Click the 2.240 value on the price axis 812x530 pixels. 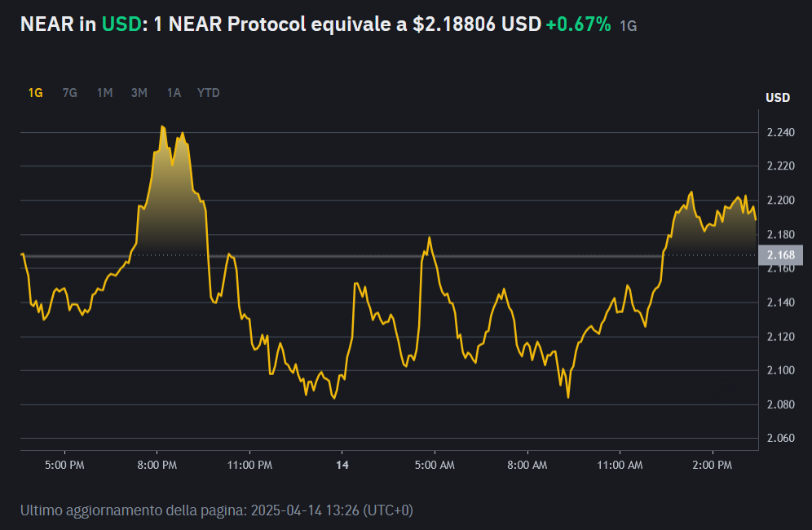(x=780, y=133)
